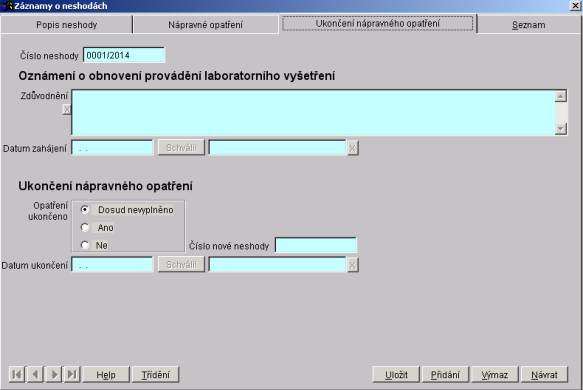Click the Zdůvodnění scrollbar up arrow
This screenshot has height=390, width=583.
click(x=560, y=96)
